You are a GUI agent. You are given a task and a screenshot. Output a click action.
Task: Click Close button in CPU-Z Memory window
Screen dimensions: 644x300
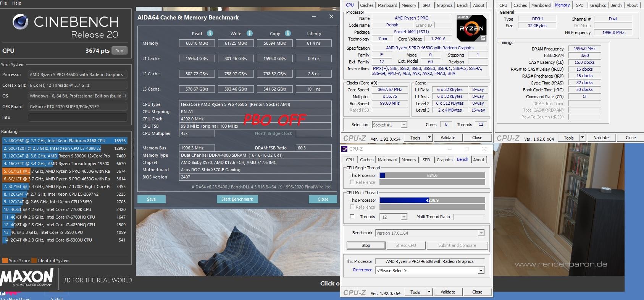tap(631, 138)
